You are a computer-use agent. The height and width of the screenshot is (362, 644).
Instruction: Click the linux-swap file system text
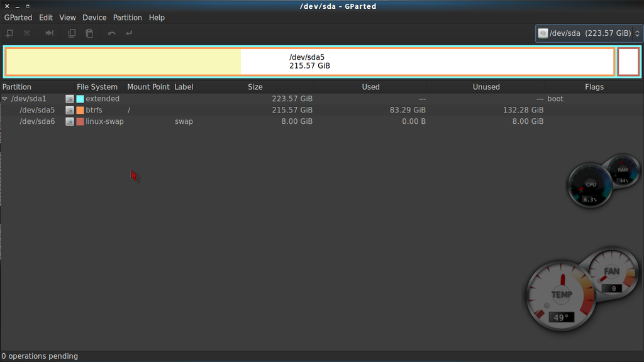point(104,121)
